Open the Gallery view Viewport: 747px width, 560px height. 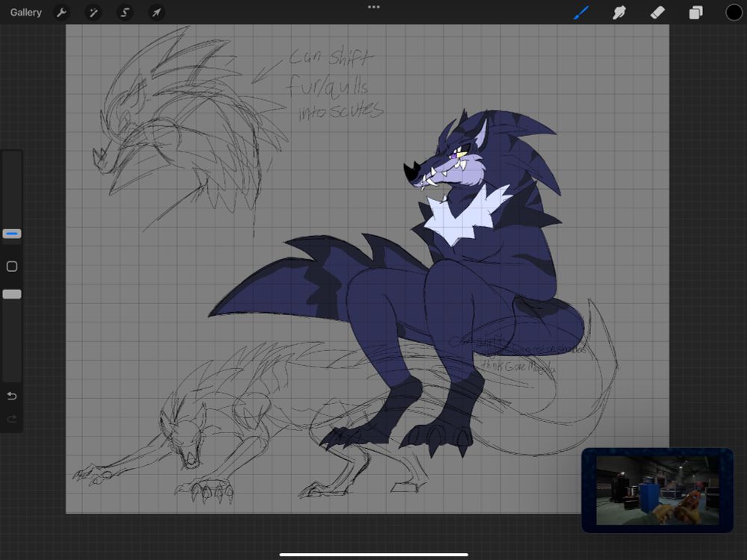[25, 13]
